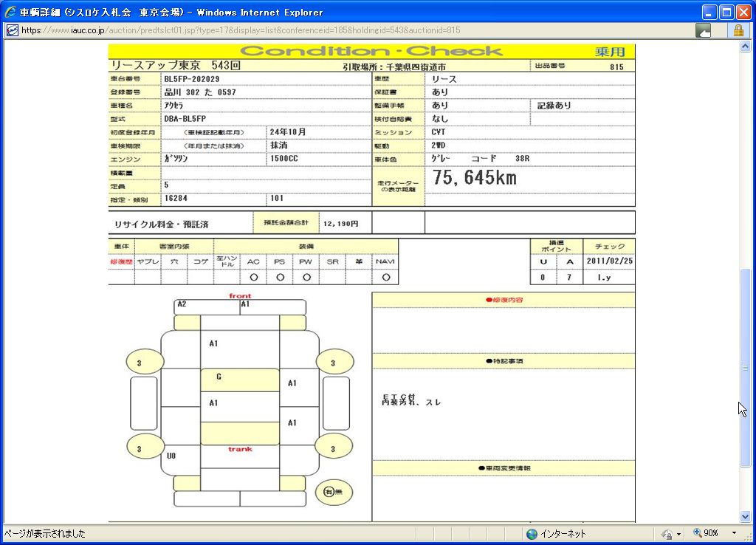Click the spare tire 有無 oval mark
The height and width of the screenshot is (545, 756).
click(x=334, y=492)
